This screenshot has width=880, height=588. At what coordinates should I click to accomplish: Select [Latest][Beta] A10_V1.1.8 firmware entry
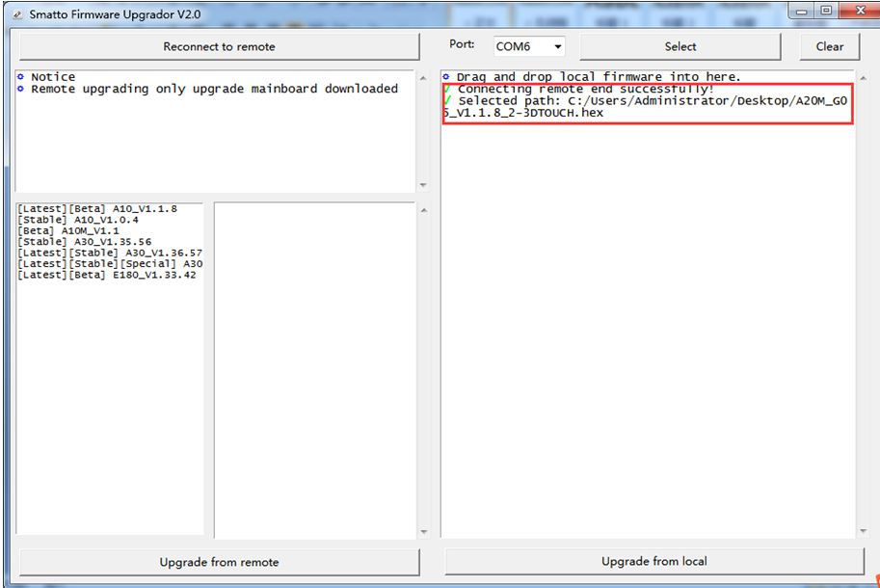[96, 208]
